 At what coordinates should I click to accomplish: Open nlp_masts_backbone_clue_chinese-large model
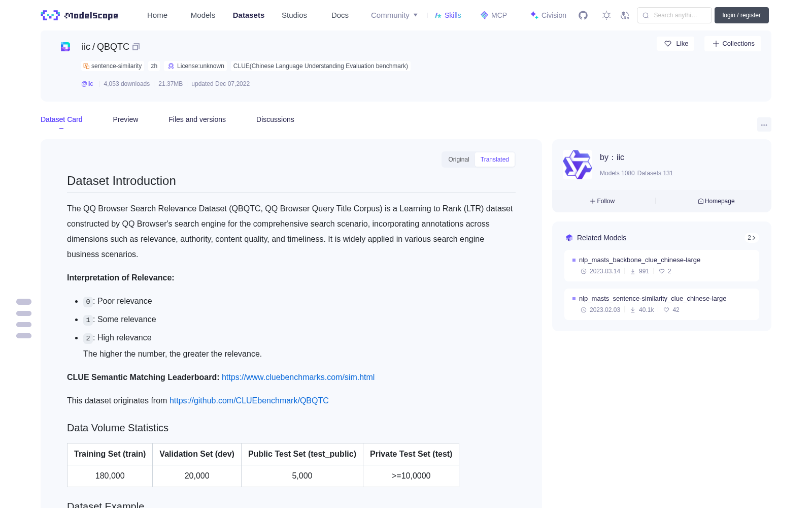tap(639, 260)
